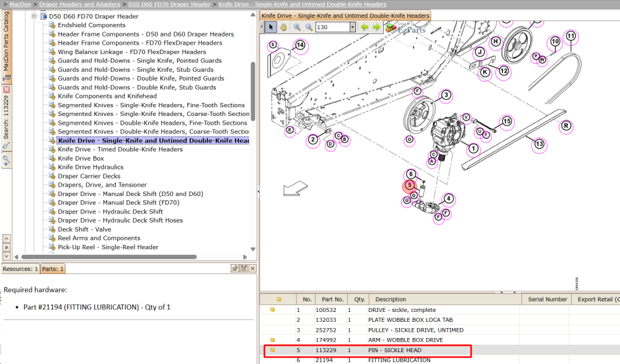Switch to the Resources: 1 tab
Viewport: 620px width, 364px height.
click(x=20, y=269)
